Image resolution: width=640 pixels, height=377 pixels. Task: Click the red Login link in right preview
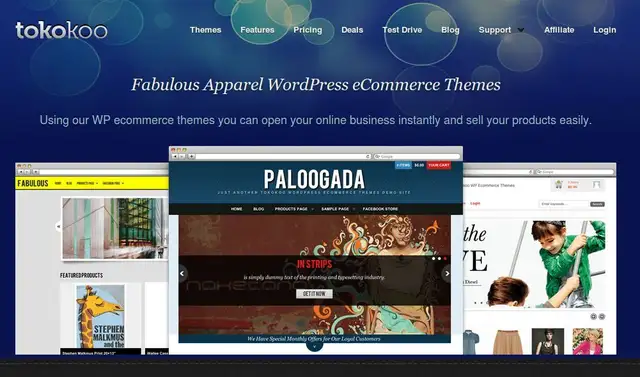tap(475, 203)
